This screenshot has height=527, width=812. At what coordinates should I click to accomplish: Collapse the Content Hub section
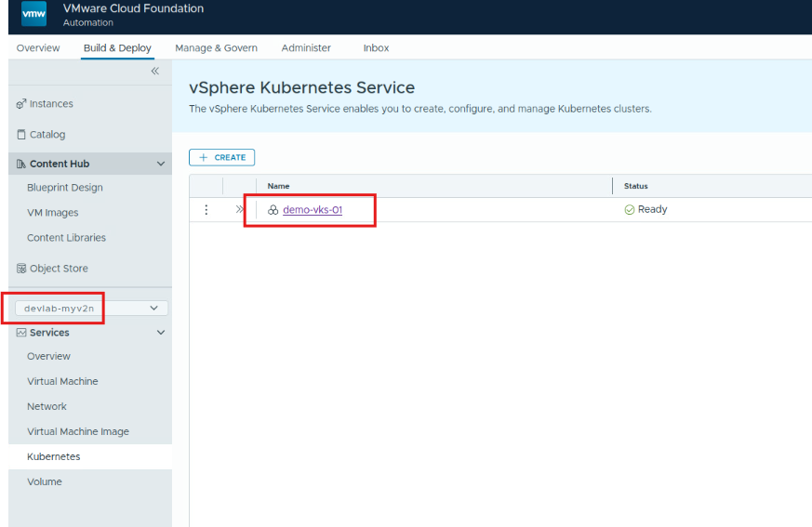pyautogui.click(x=160, y=164)
